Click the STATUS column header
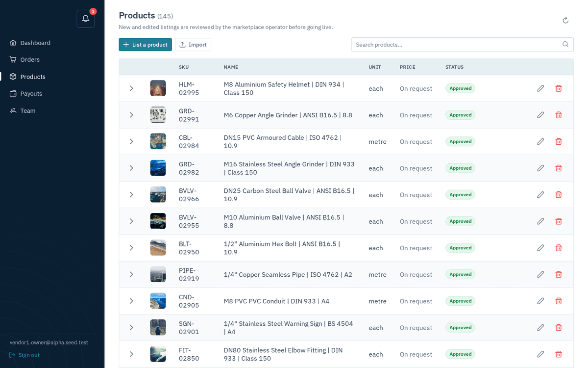 [454, 67]
